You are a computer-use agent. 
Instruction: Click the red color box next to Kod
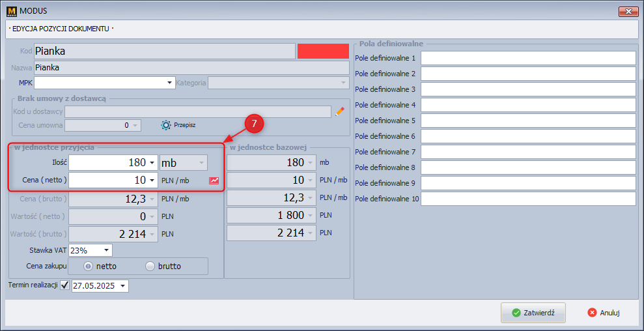[x=323, y=51]
